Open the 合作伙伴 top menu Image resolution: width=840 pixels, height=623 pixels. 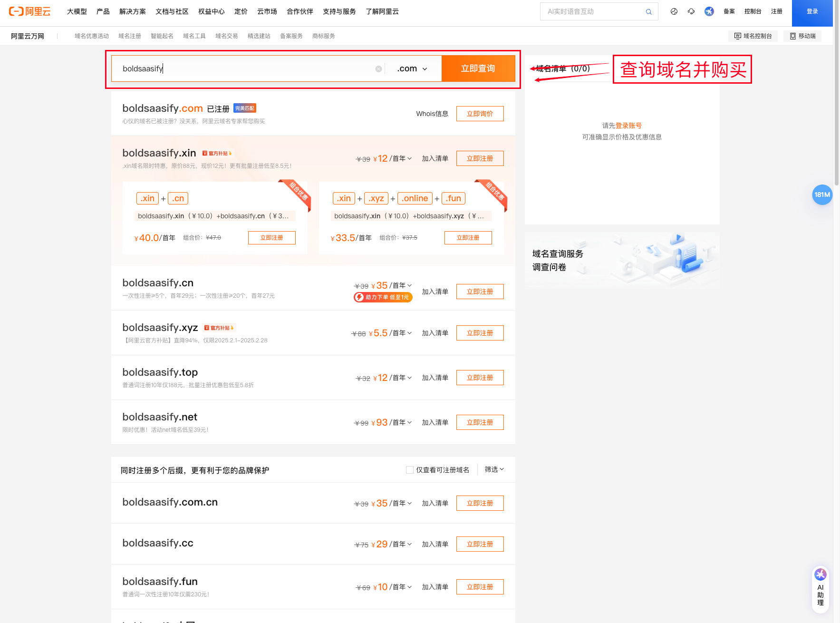300,11
